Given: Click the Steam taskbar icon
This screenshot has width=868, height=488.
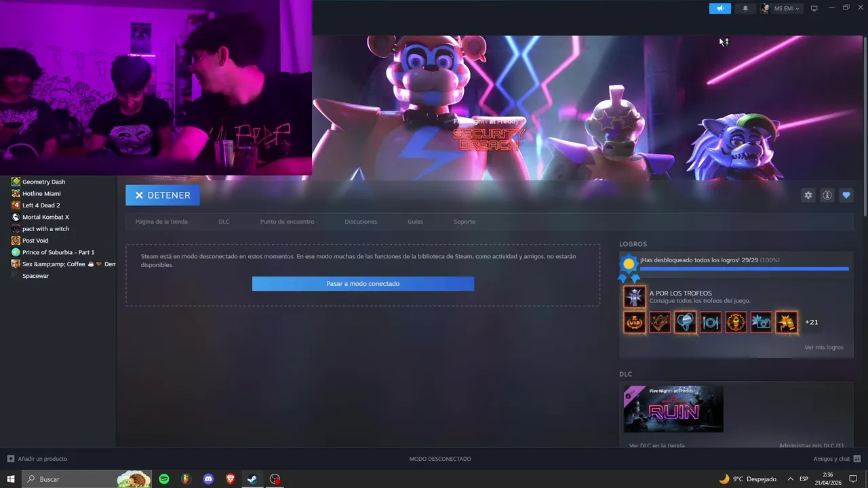Looking at the screenshot, I should (x=252, y=479).
